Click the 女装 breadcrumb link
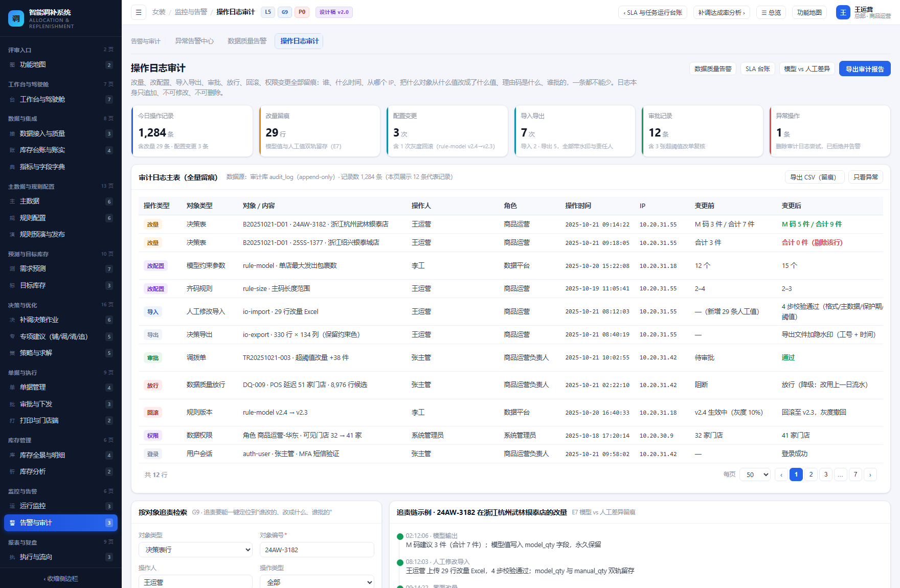Image resolution: width=900 pixels, height=588 pixels. click(x=159, y=12)
